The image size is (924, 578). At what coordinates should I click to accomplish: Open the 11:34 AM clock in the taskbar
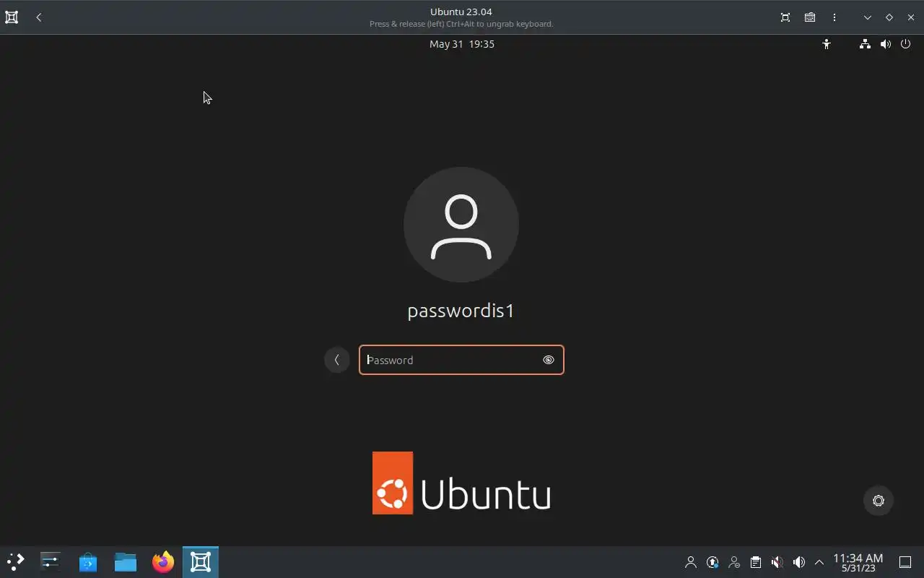pyautogui.click(x=858, y=562)
